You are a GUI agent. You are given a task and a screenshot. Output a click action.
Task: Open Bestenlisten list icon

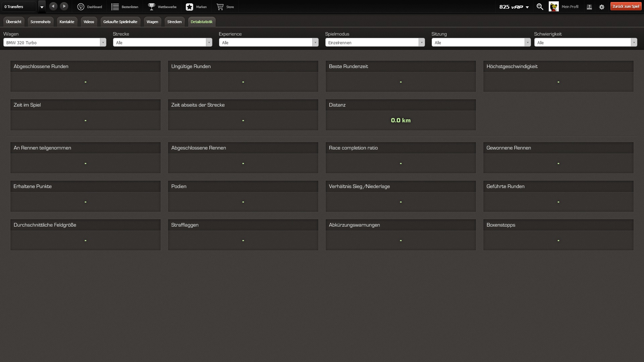coord(115,7)
